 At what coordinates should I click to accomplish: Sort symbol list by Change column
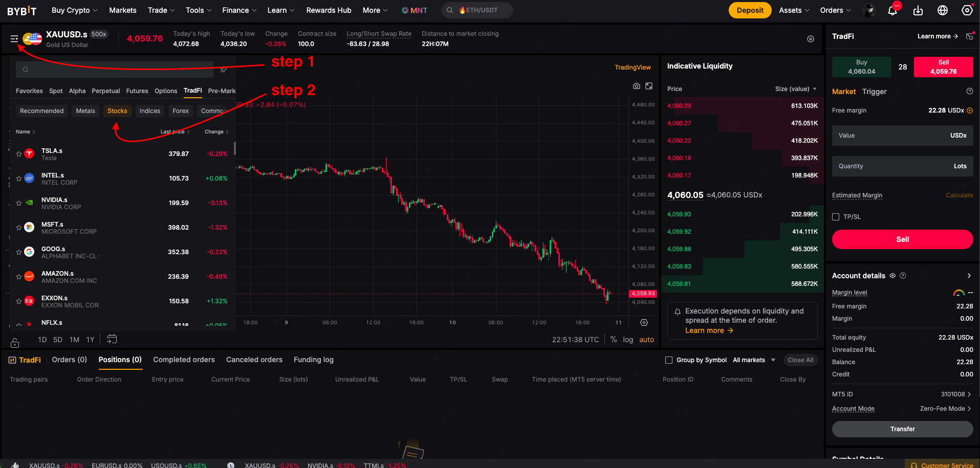point(216,132)
